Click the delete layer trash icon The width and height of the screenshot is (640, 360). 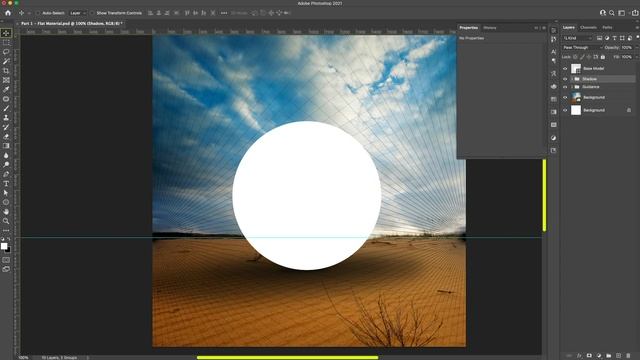click(628, 356)
